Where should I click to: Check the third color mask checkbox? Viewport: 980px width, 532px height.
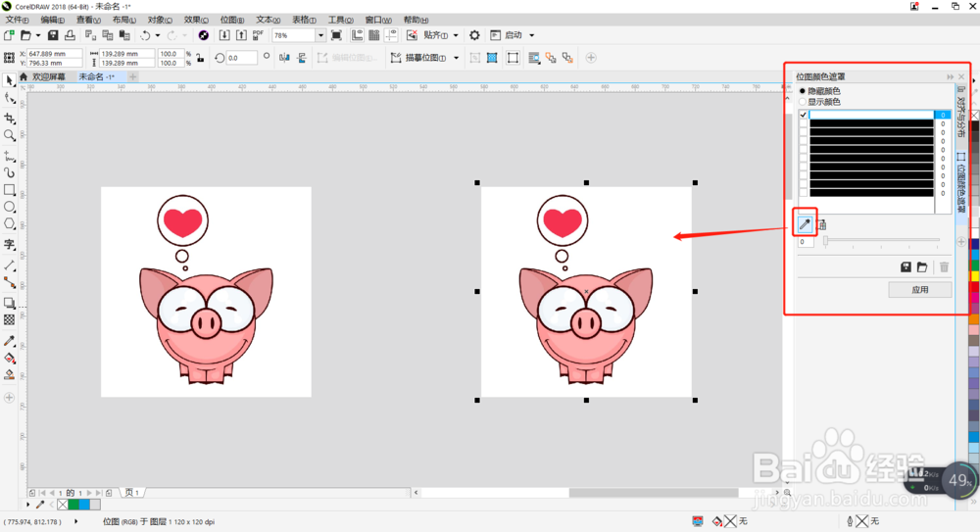point(804,132)
